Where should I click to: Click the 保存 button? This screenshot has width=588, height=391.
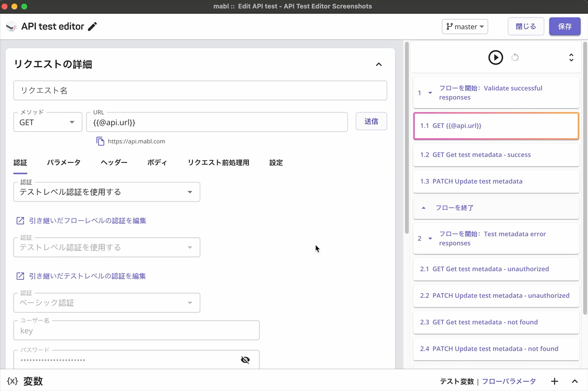565,27
